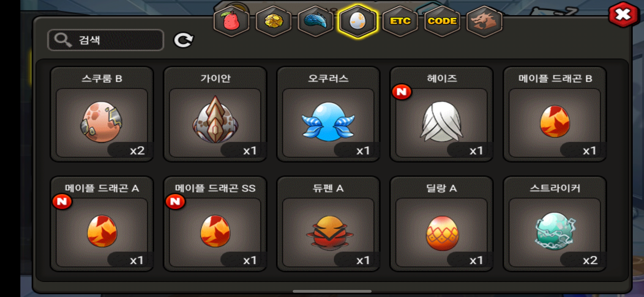Select the 메이플 드래곤 B egg
Viewport: 644px width, 297px height.
555,114
